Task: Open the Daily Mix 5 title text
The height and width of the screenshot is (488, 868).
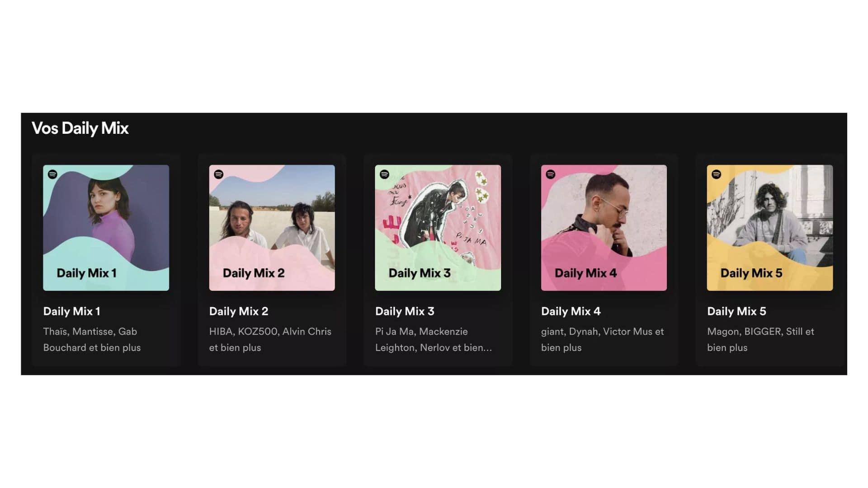Action: [737, 311]
